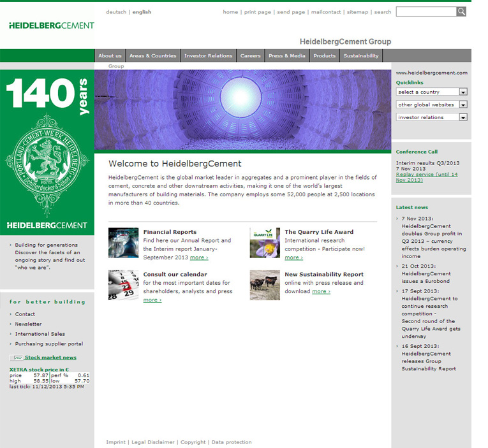Click 'more' under The Quarry Life Award
488x448 pixels.
[x=293, y=257]
